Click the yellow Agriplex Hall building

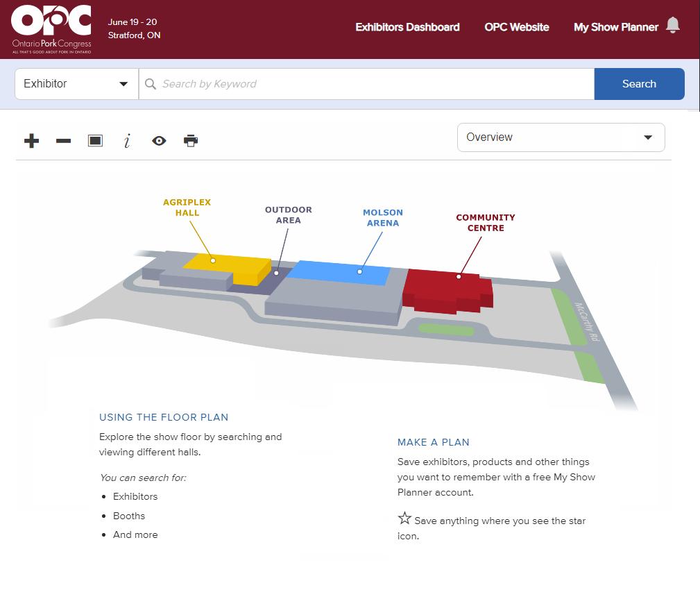pos(232,267)
